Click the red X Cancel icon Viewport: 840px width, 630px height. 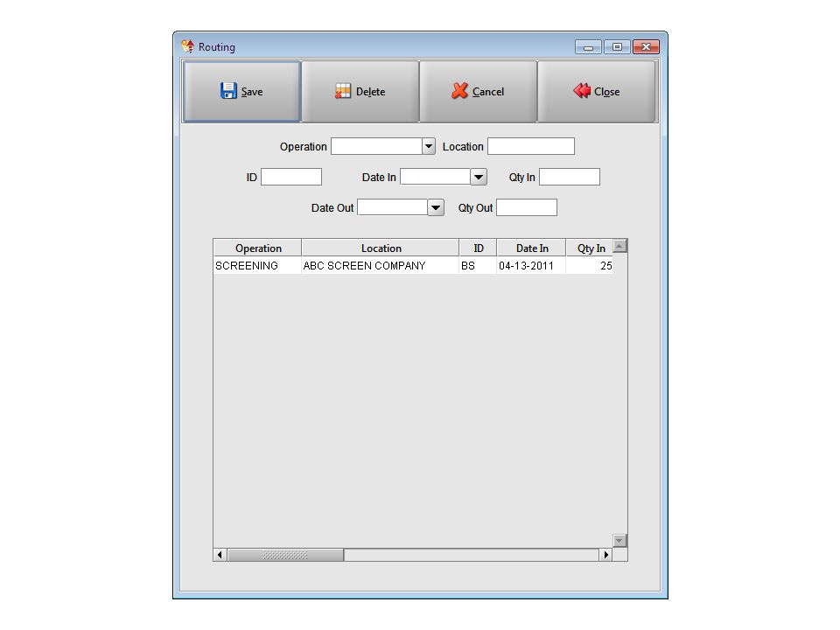point(459,90)
